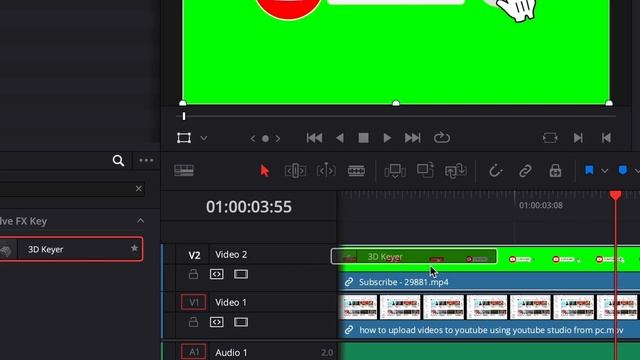Disable the Video 1 track
The image size is (640, 360).
point(241,322)
